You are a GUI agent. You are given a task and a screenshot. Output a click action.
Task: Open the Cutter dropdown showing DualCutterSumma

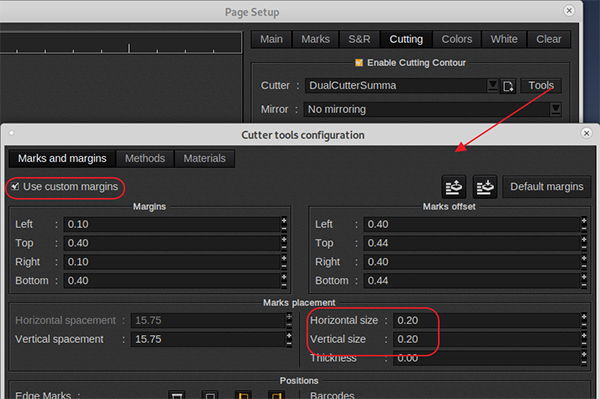(x=492, y=85)
